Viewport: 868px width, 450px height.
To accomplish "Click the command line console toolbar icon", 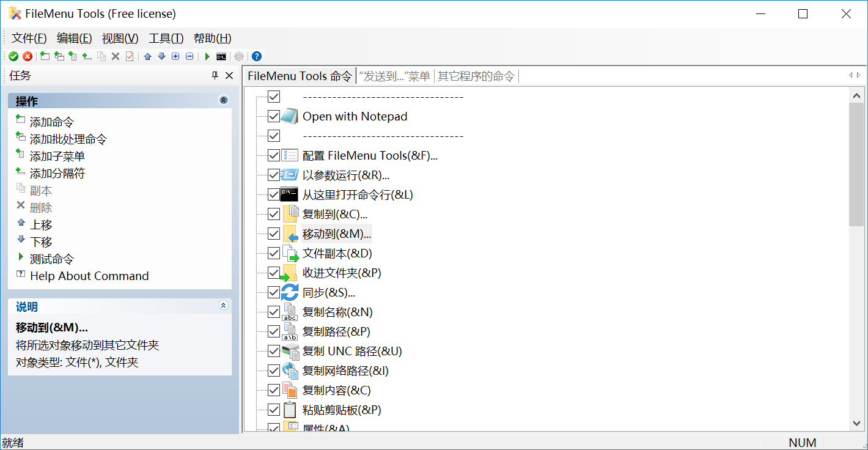I will click(221, 56).
